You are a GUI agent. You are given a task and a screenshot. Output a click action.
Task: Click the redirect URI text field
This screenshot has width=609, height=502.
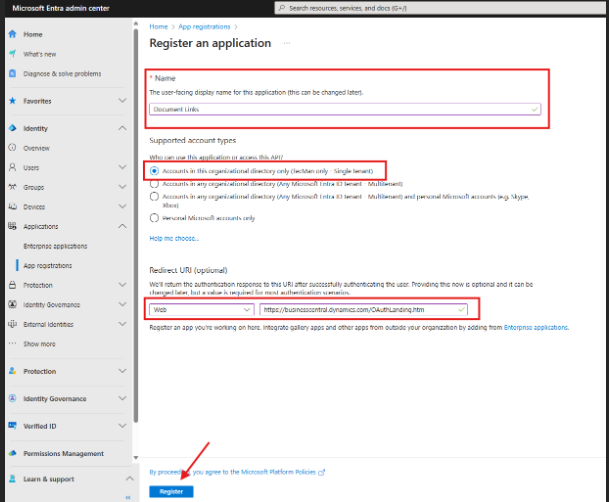point(362,310)
